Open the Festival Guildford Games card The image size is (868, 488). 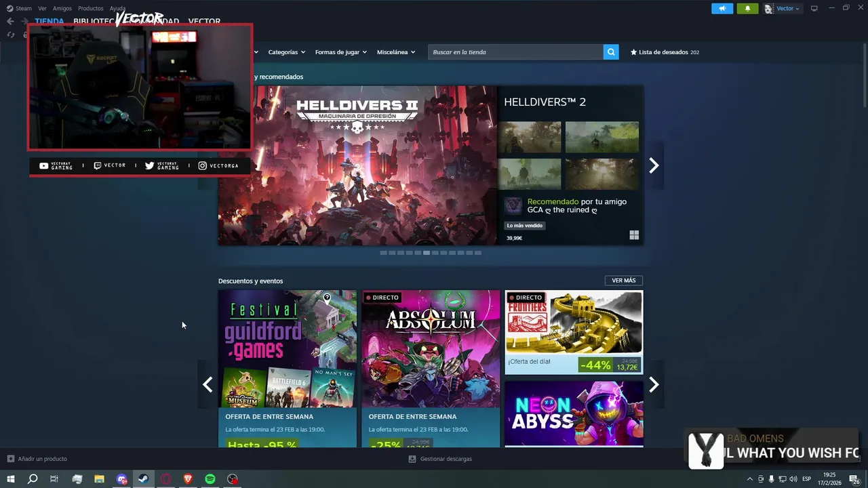click(288, 369)
